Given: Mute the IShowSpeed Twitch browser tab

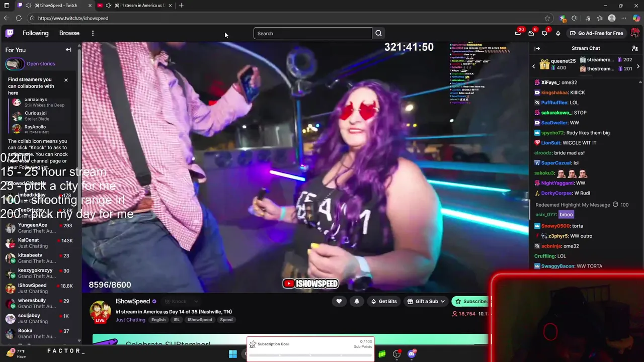Looking at the screenshot, I should 28,6.
